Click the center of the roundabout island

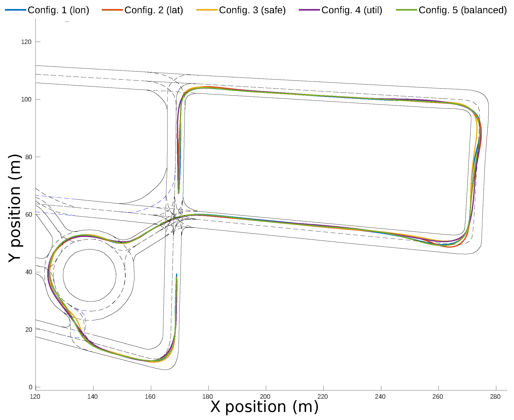90,275
